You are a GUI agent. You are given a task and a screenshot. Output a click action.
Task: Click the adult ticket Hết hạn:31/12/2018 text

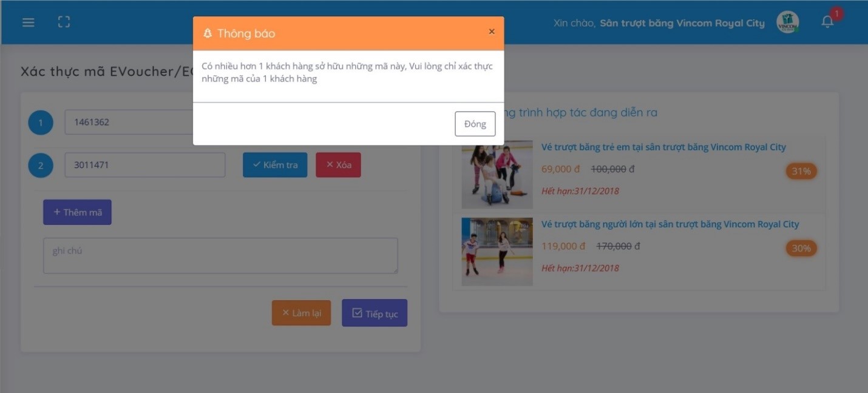tap(580, 268)
